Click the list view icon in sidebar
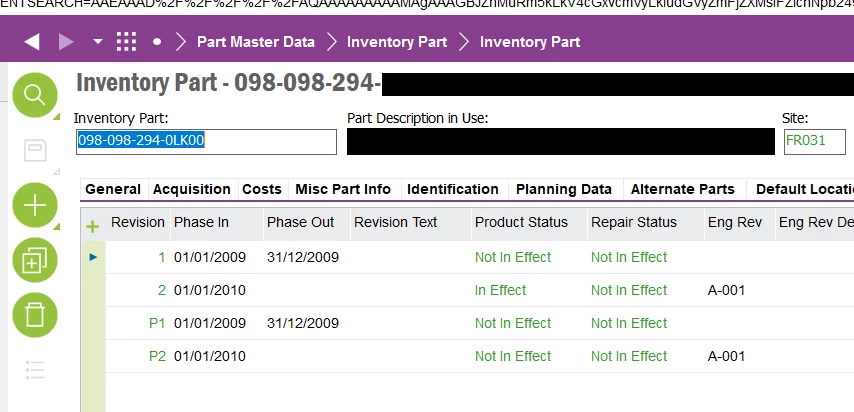The width and height of the screenshot is (854, 412). point(35,369)
